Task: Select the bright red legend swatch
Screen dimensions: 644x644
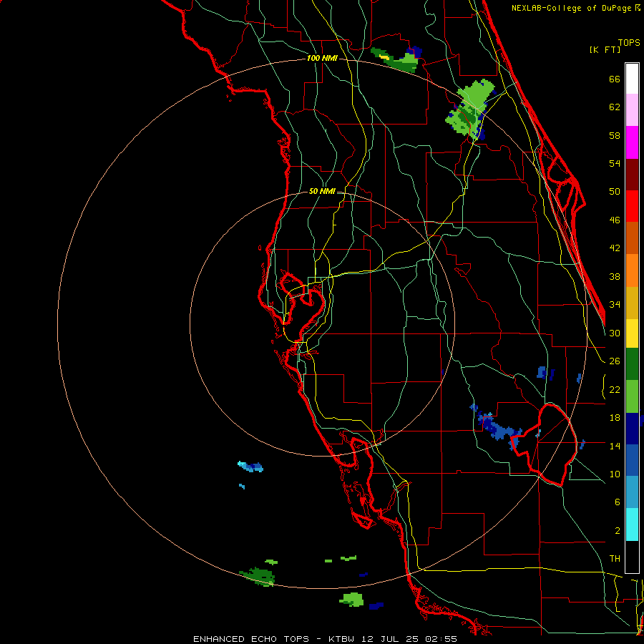Action: (632, 206)
